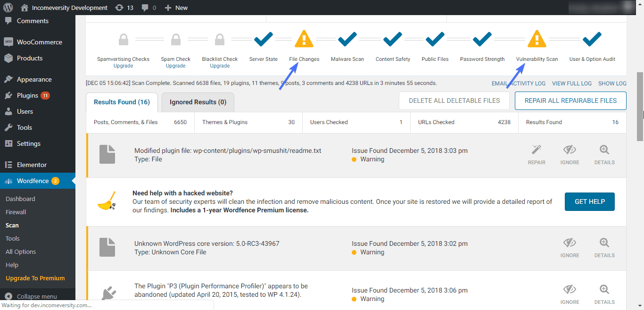Click the WordPress logo icon

[x=8, y=8]
